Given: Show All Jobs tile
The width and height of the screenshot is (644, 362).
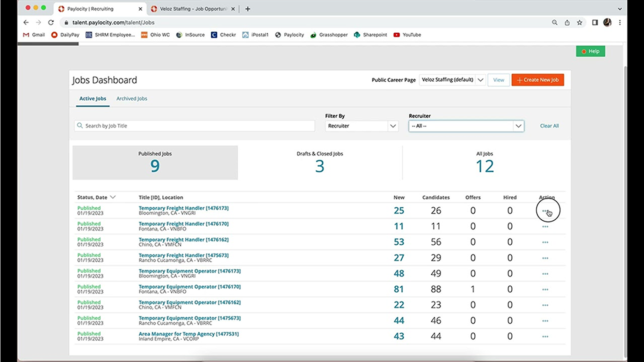Looking at the screenshot, I should [485, 163].
